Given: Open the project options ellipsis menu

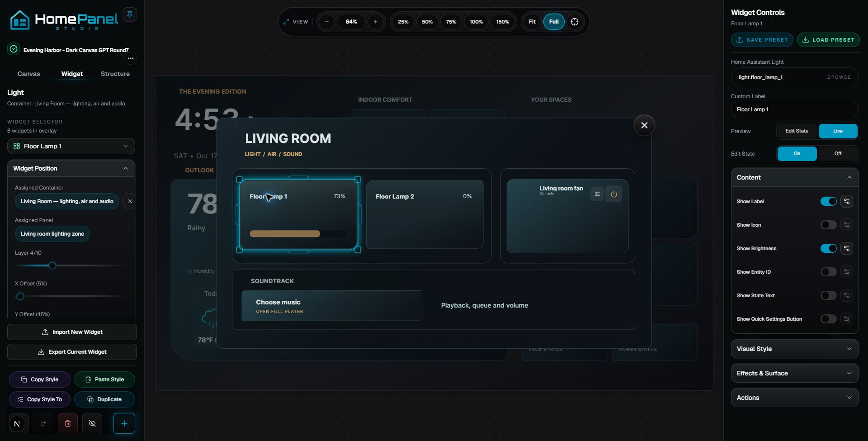Looking at the screenshot, I should (131, 58).
